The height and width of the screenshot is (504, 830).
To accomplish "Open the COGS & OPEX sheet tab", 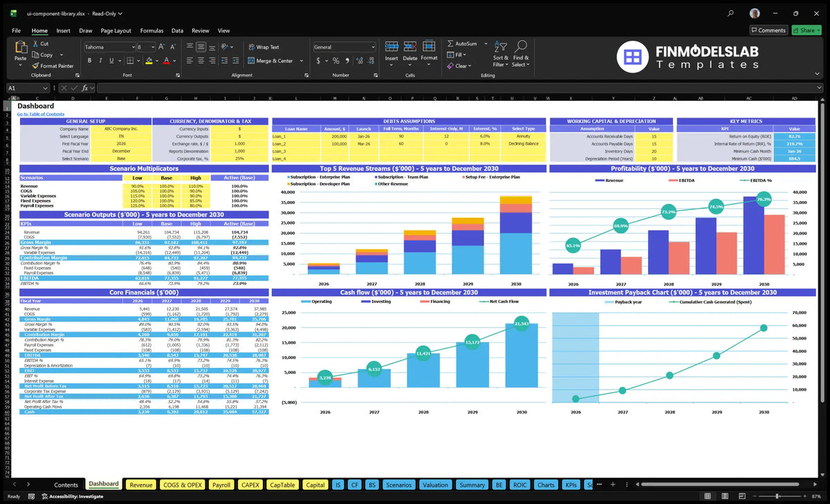I will 183,485.
